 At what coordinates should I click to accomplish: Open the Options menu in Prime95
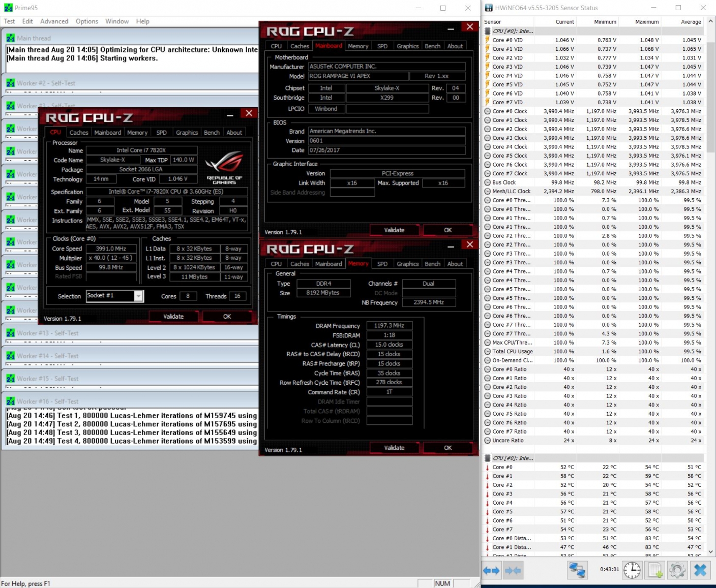tap(86, 21)
